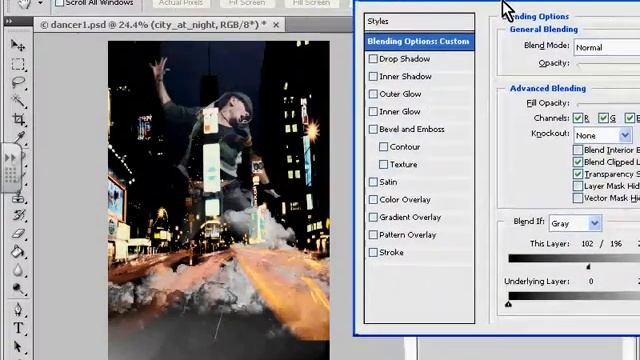Select the Path Selection tool

18,347
